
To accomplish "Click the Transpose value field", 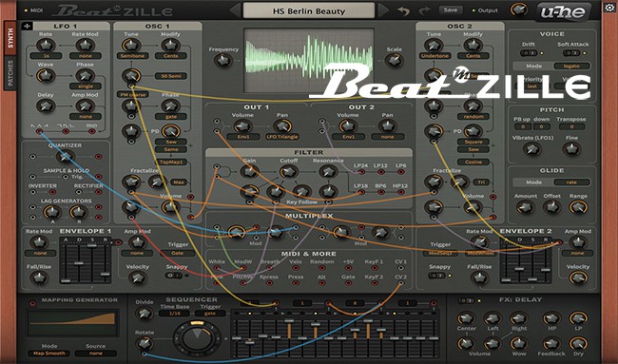I will [x=571, y=126].
